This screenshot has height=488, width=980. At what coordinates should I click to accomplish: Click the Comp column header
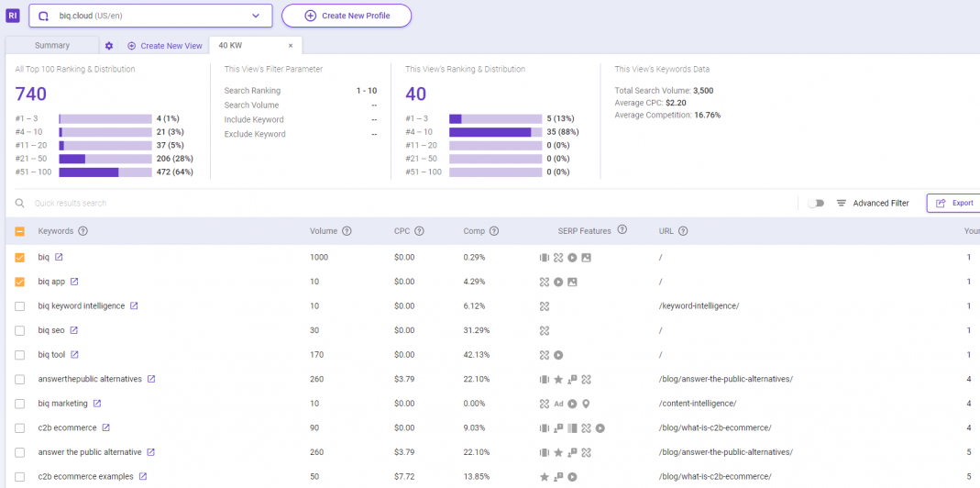[474, 231]
